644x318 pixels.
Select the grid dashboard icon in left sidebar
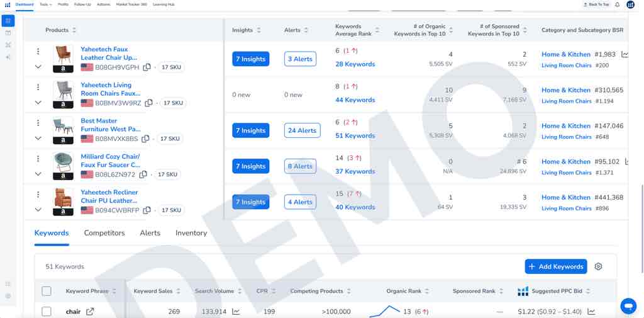point(8,21)
